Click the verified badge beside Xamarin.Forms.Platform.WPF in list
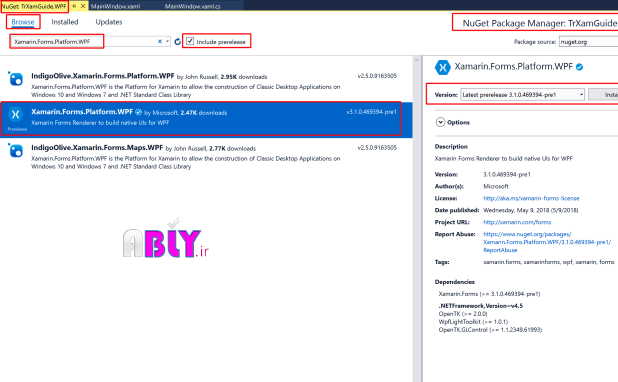Image resolution: width=618 pixels, height=382 pixels. tap(138, 112)
